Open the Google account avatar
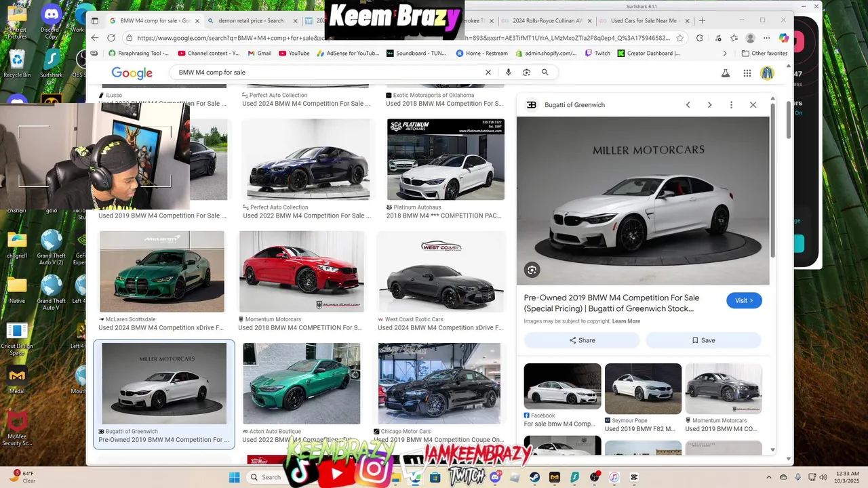Image resolution: width=868 pixels, height=488 pixels. 767,73
